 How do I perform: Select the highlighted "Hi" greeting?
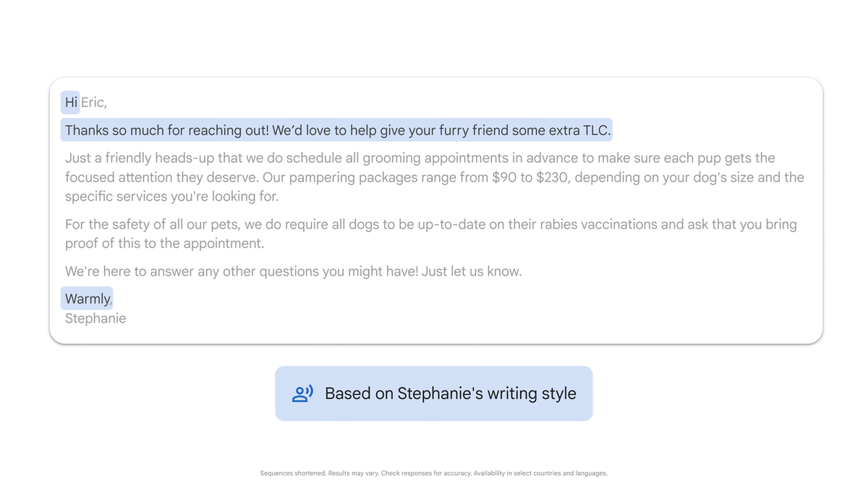coord(71,103)
